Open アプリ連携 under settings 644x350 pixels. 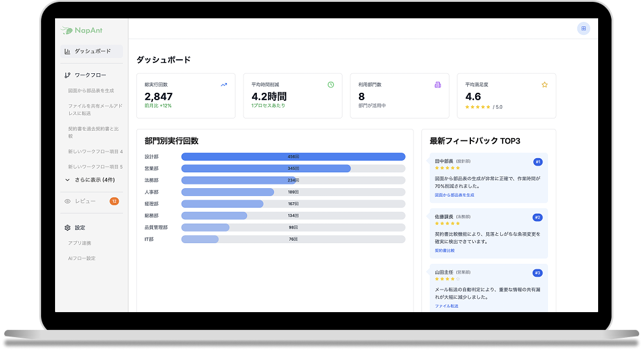(80, 243)
